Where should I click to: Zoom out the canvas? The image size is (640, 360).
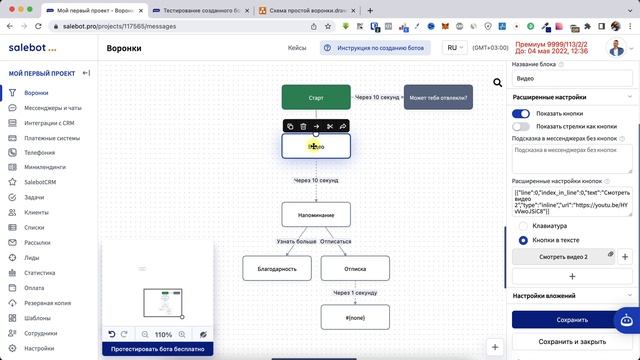pos(145,335)
